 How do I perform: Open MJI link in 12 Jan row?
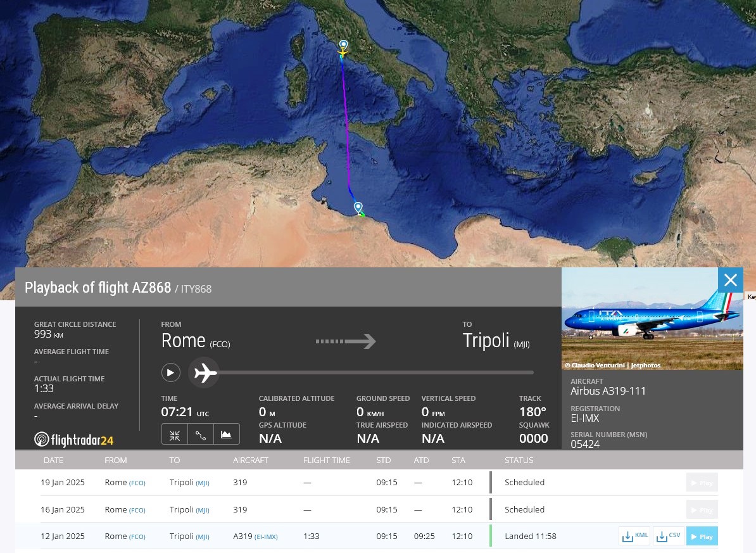pyautogui.click(x=203, y=537)
